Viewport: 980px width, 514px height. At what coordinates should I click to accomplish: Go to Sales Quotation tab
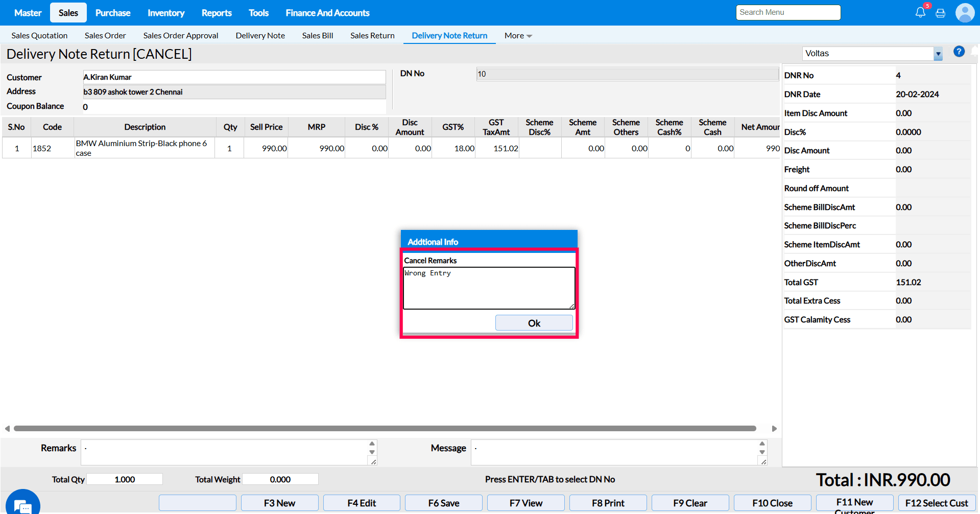coord(39,36)
